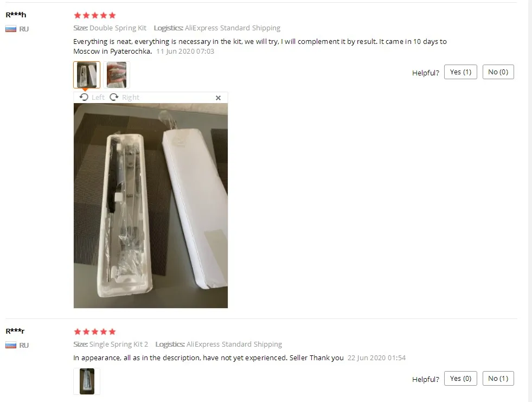Mark R***h's review unhelpful with No (0)
Screen dimensions: 532x402
[x=498, y=72]
